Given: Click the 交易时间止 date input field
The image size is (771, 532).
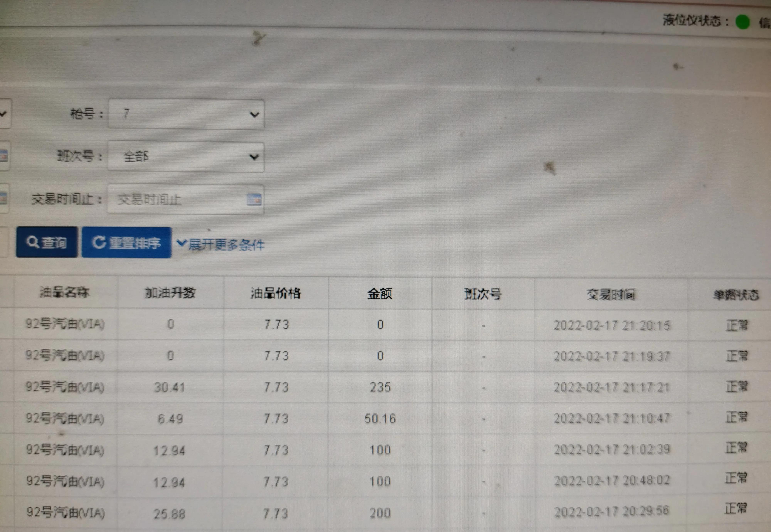Looking at the screenshot, I should point(186,199).
